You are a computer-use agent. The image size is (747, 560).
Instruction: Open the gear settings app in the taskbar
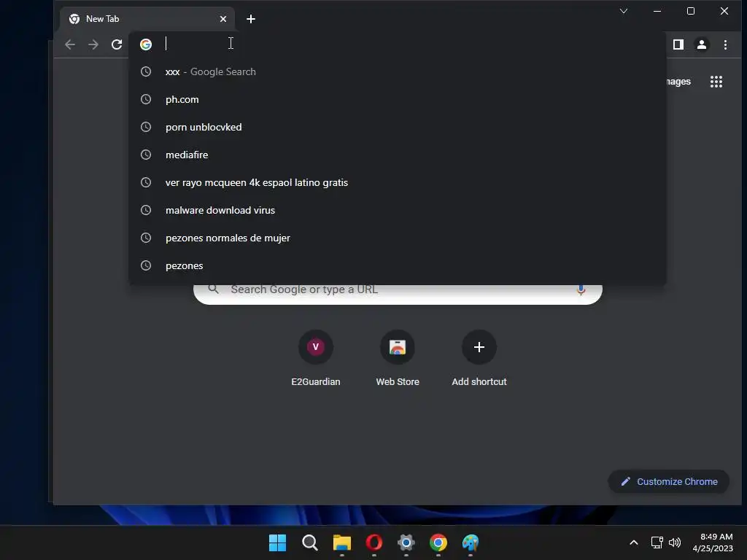click(406, 542)
